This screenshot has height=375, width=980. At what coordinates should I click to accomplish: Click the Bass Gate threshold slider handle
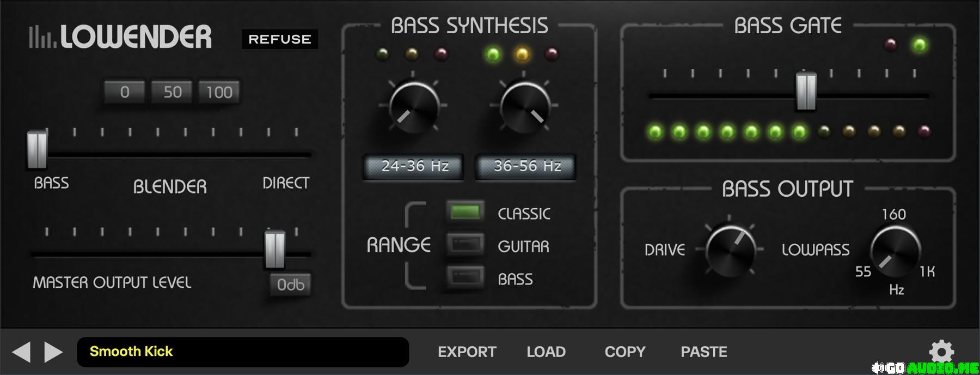click(x=806, y=90)
